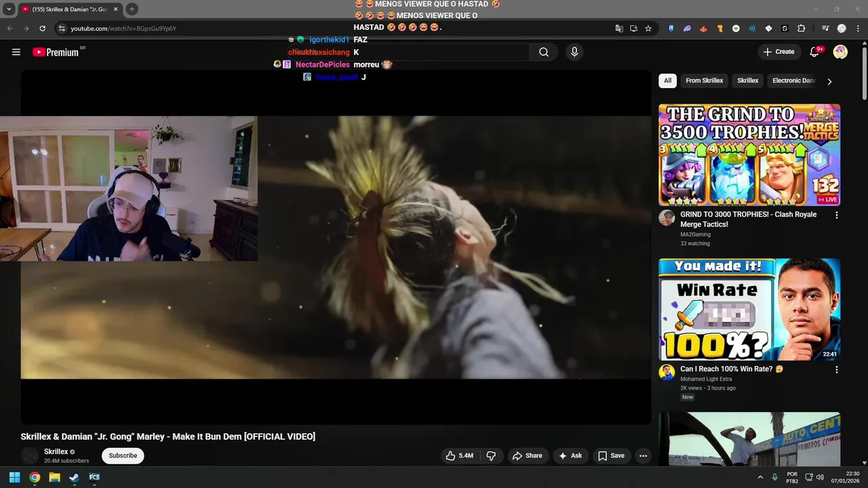Select the Skrillex filter chip

(x=747, y=81)
